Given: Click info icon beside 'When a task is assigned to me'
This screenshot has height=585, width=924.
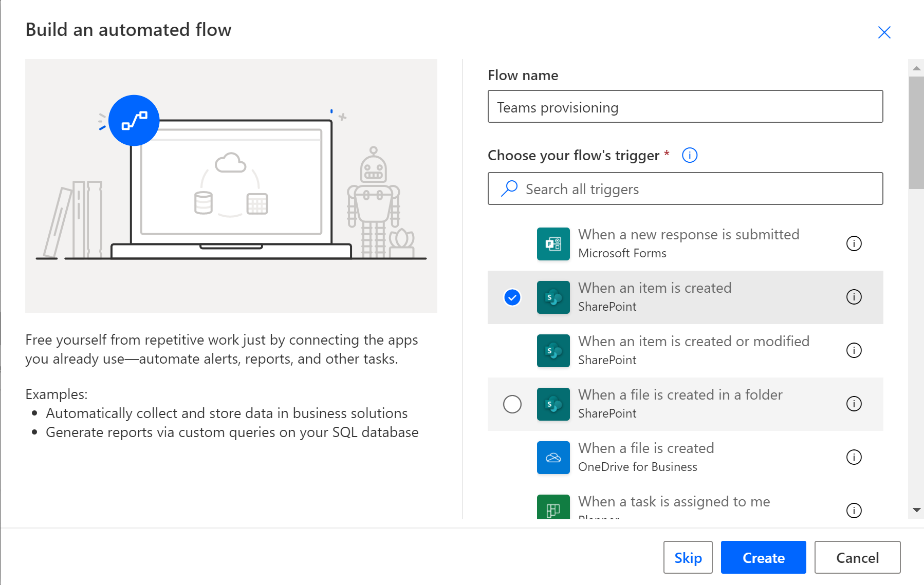Looking at the screenshot, I should (x=854, y=511).
